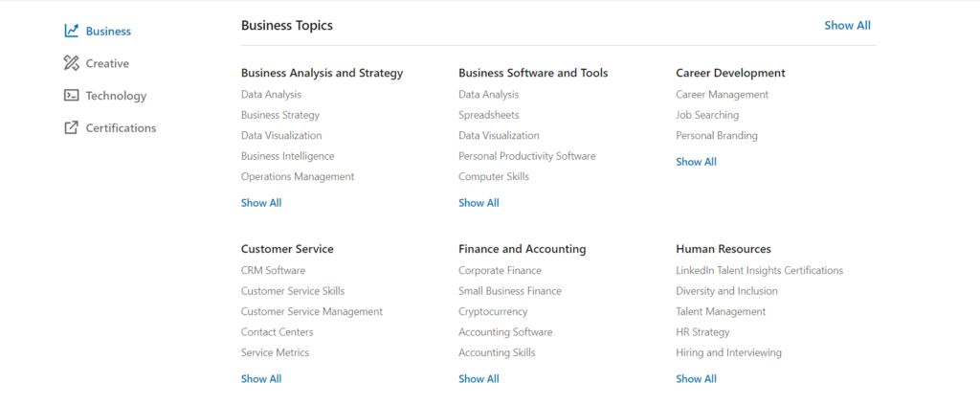Click the Technology terminal icon
Image resolution: width=980 pixels, height=406 pixels.
click(71, 96)
